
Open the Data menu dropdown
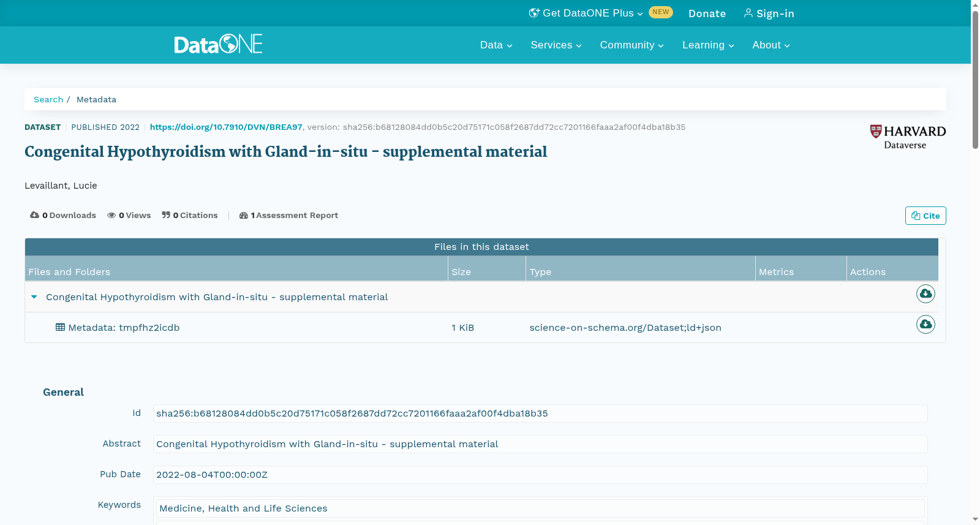(x=496, y=45)
